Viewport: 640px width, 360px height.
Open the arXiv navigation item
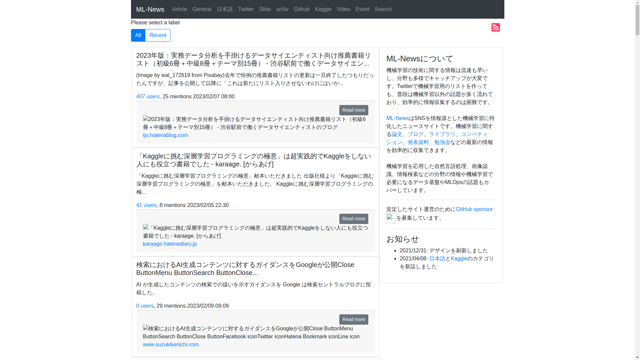[x=282, y=9]
